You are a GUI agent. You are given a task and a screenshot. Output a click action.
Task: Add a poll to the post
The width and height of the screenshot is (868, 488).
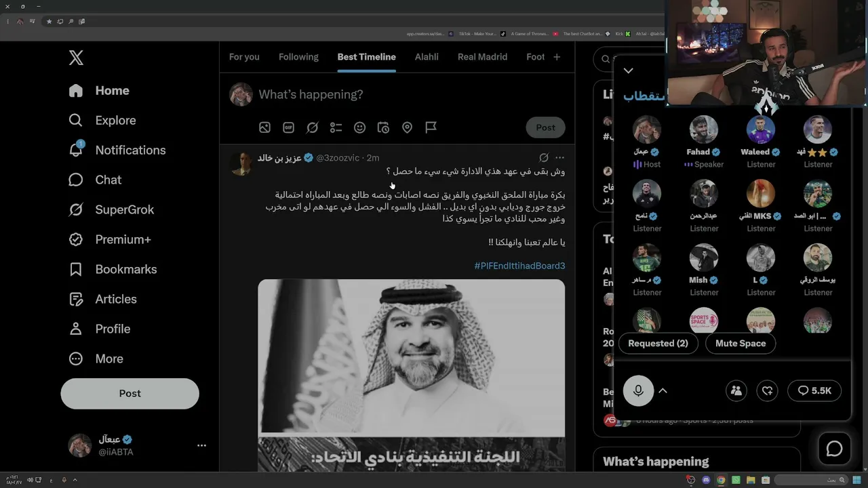[336, 127]
